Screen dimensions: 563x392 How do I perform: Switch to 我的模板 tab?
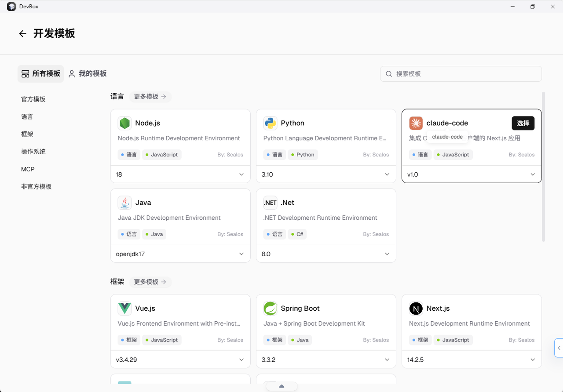click(88, 74)
